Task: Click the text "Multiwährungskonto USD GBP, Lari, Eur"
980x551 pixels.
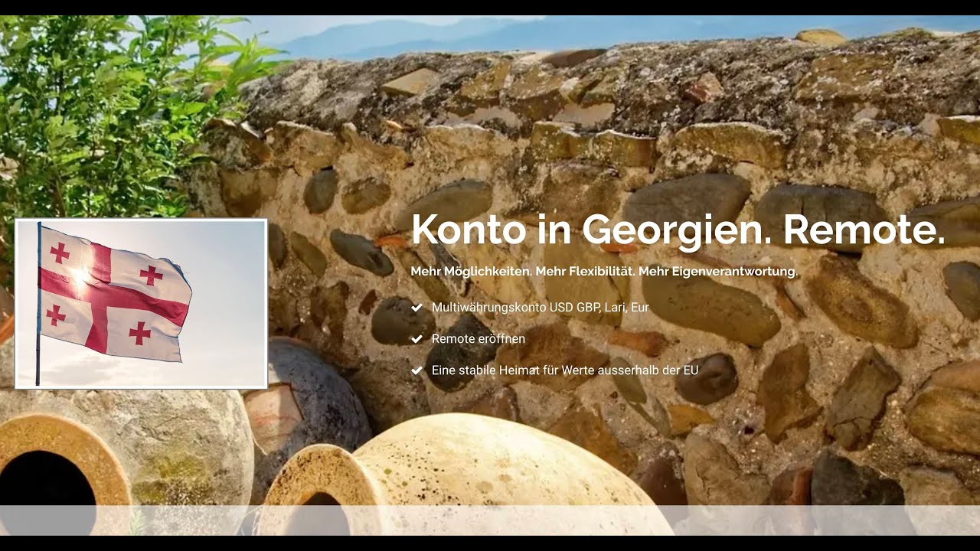Action: point(540,308)
